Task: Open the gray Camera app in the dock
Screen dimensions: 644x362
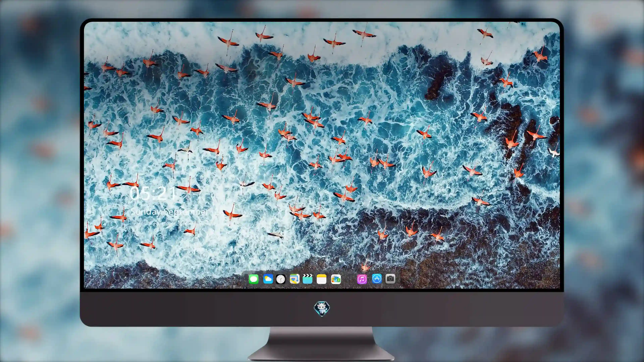Action: coord(390,279)
